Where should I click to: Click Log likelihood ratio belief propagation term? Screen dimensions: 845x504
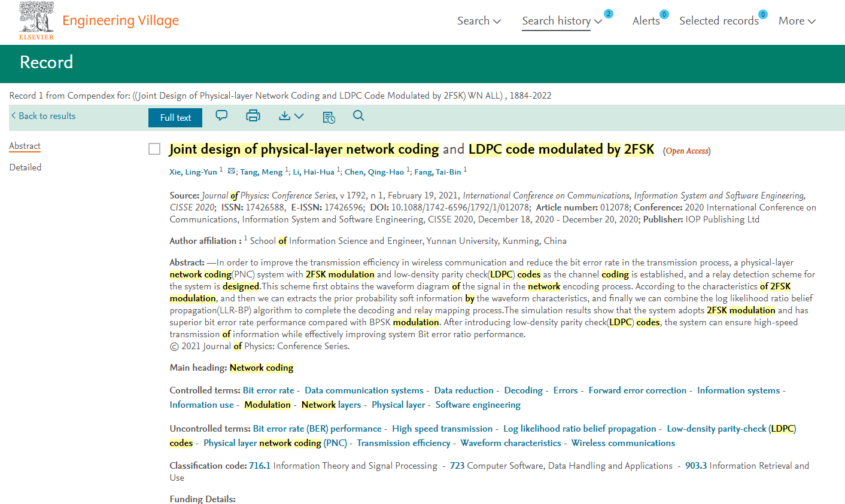pos(580,429)
